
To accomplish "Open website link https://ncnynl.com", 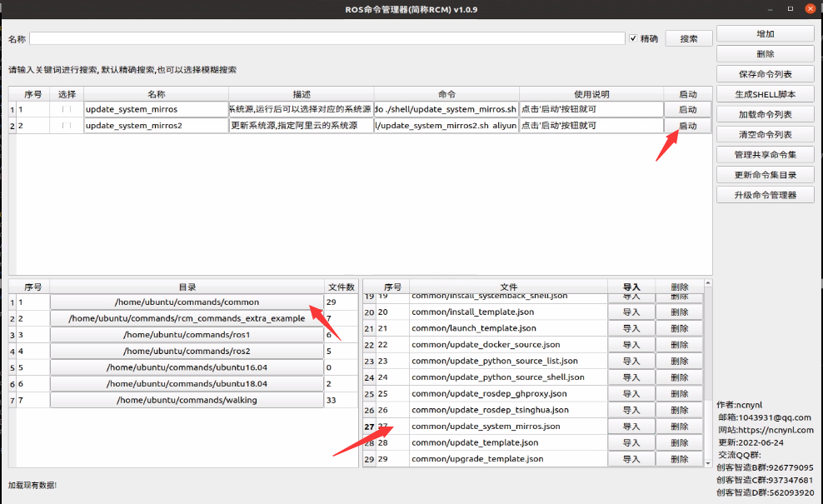I will tap(776, 430).
